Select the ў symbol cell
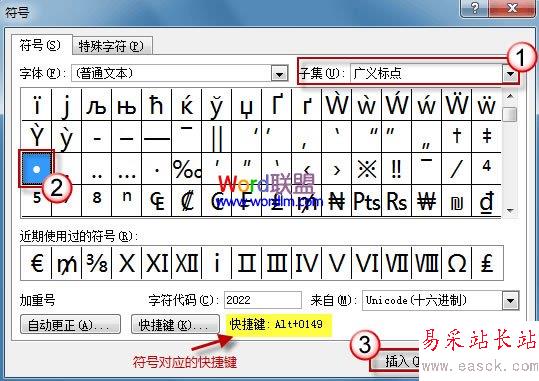The image size is (539, 381). pos(216,105)
